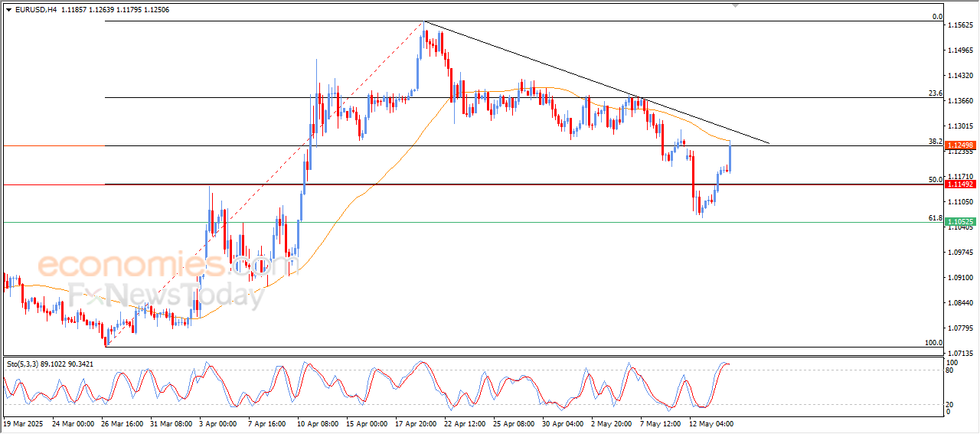Viewport: 980px width, 434px height.
Task: Select the 0.0 Fibonacci level label
Action: (937, 17)
